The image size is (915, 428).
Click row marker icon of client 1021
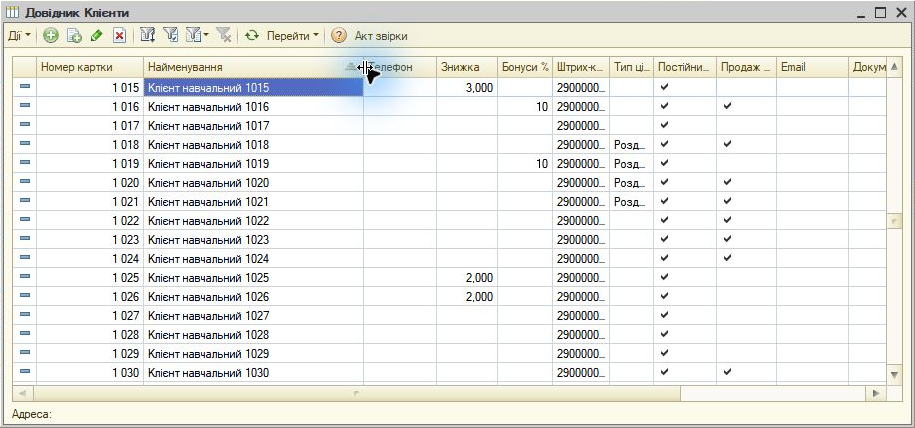pos(25,200)
